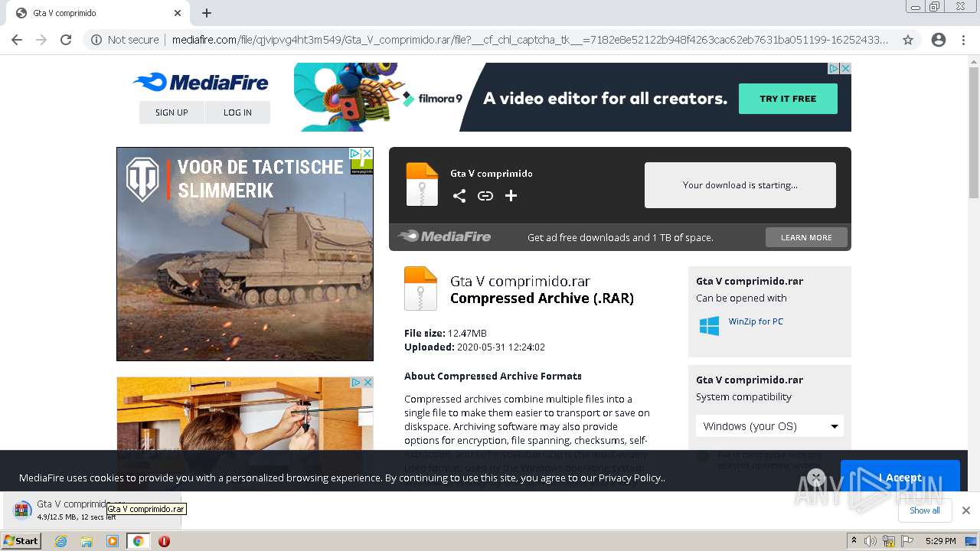The width and height of the screenshot is (980, 551).
Task: Click TRY IT FREE ad button
Action: (x=788, y=99)
